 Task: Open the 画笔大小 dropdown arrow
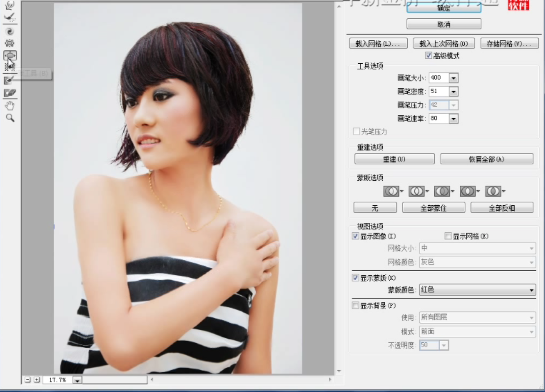click(x=453, y=78)
